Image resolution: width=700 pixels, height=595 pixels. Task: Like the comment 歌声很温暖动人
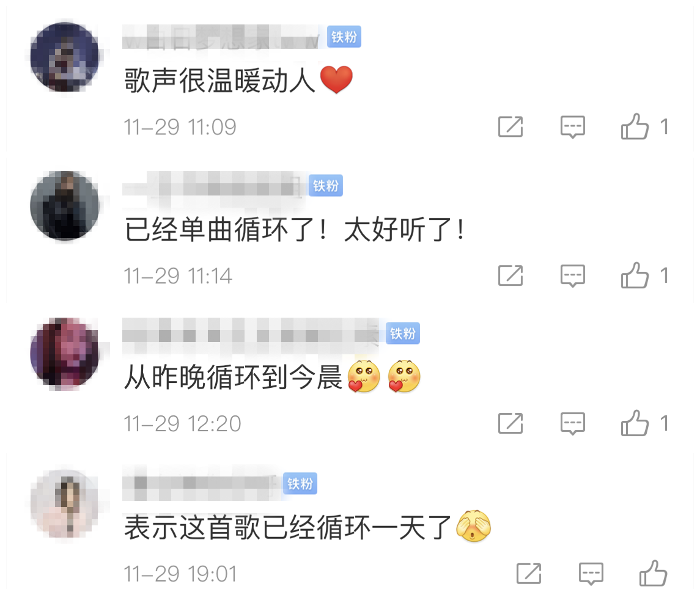point(635,126)
